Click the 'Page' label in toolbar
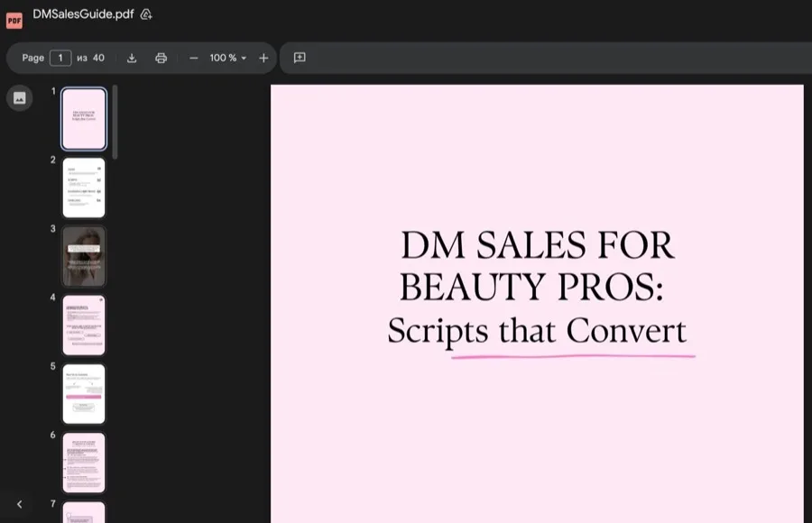This screenshot has height=523, width=812. point(32,58)
